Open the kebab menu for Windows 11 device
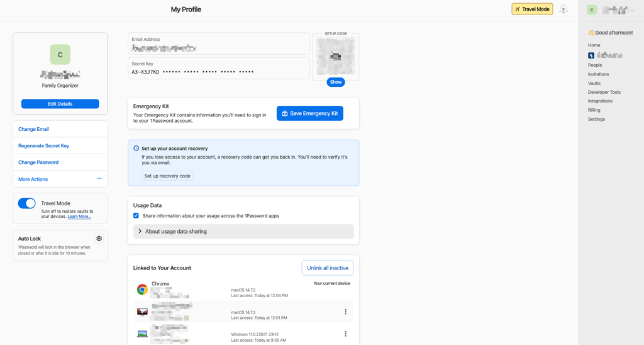Image resolution: width=644 pixels, height=345 pixels. coord(345,334)
